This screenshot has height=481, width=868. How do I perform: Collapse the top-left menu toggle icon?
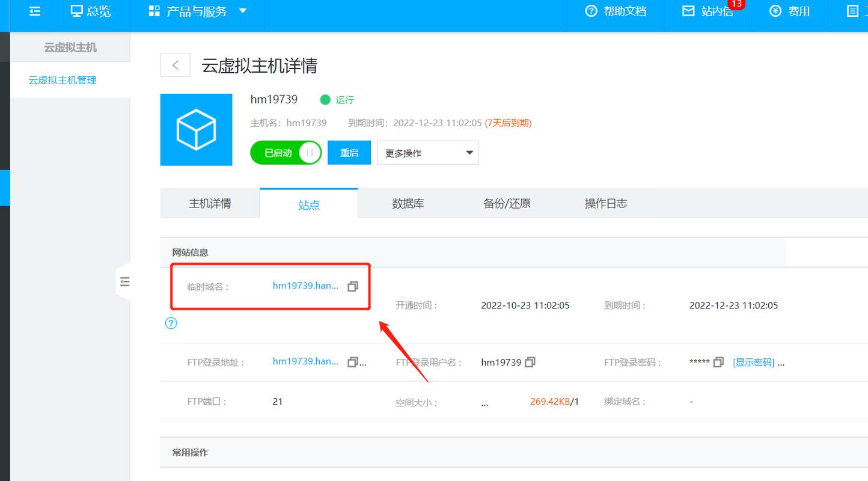click(x=35, y=11)
